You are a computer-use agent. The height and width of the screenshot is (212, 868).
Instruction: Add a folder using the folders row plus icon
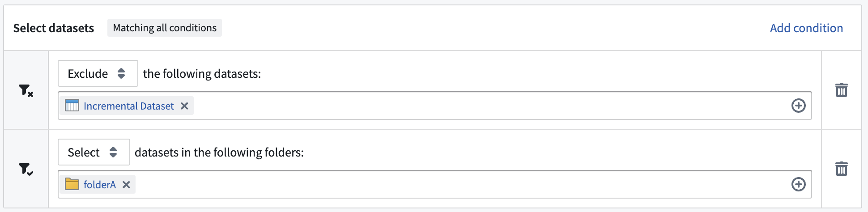pos(799,184)
